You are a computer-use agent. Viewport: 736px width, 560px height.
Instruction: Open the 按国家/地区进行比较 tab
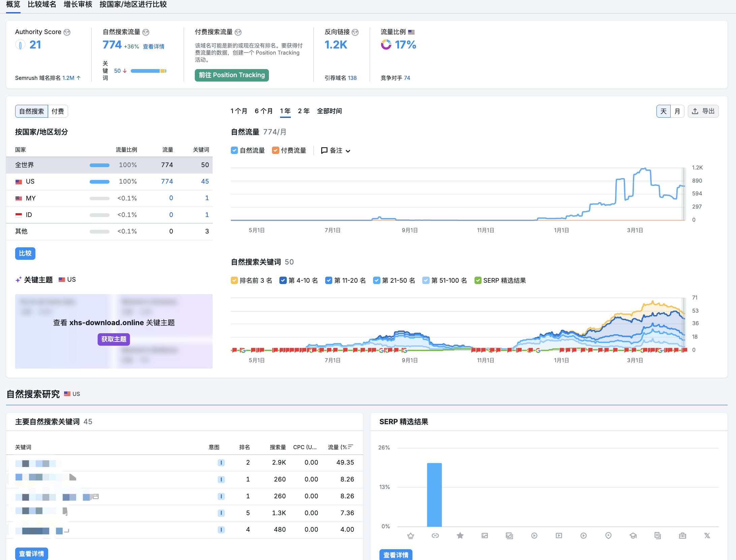coord(133,5)
